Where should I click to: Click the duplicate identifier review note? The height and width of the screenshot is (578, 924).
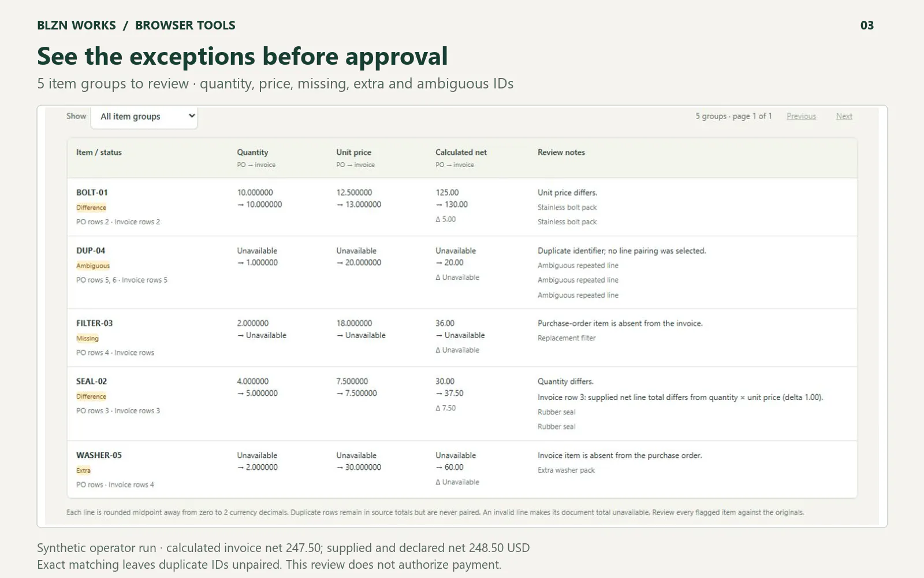(x=622, y=251)
